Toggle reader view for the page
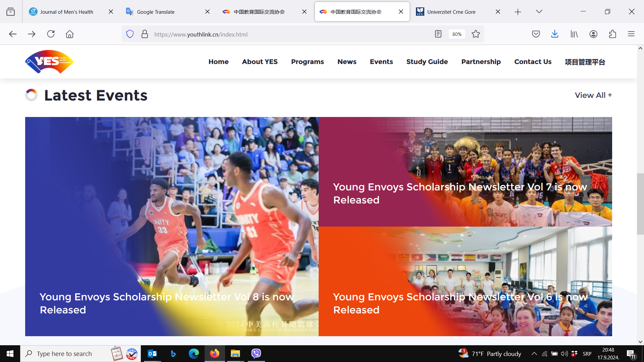The image size is (644, 362). [x=438, y=34]
